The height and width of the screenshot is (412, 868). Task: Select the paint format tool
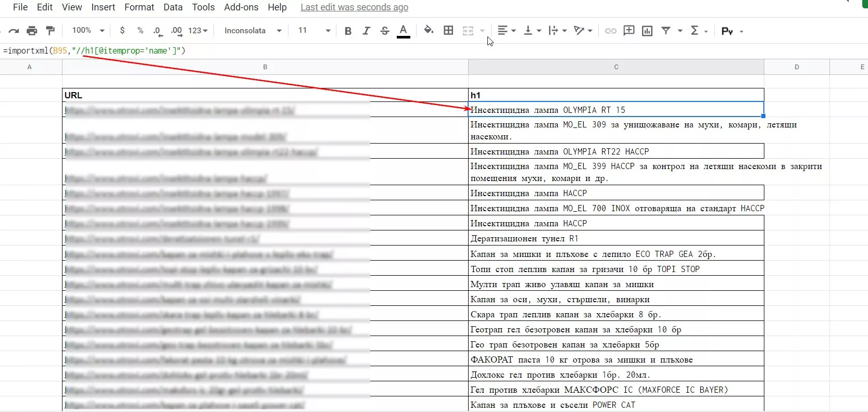51,31
